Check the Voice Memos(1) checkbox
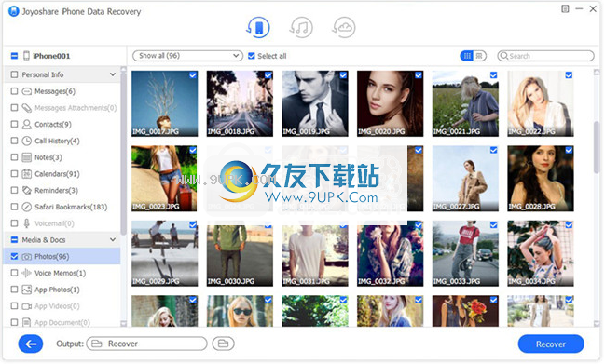The image size is (605, 364). (x=14, y=273)
